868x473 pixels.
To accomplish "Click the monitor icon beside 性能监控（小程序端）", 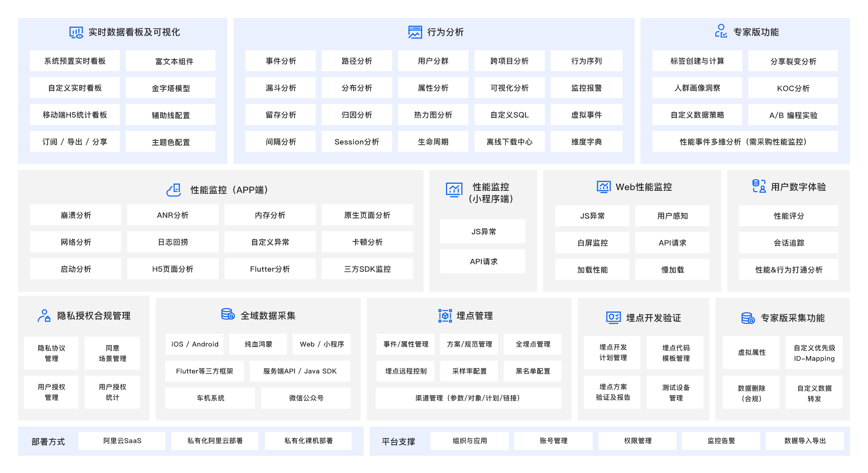I will click(x=454, y=190).
